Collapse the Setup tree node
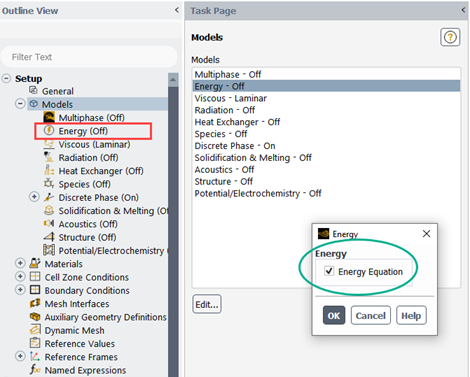 coord(6,78)
